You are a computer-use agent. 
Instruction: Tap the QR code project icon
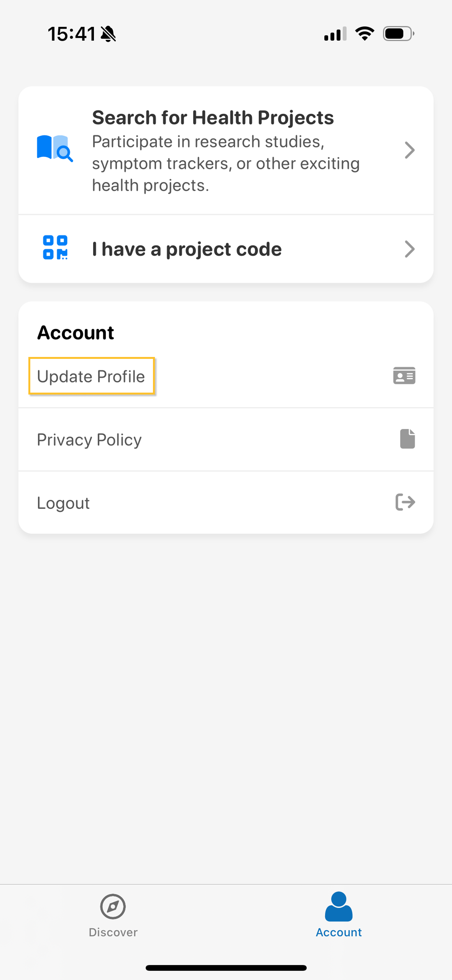(x=55, y=248)
